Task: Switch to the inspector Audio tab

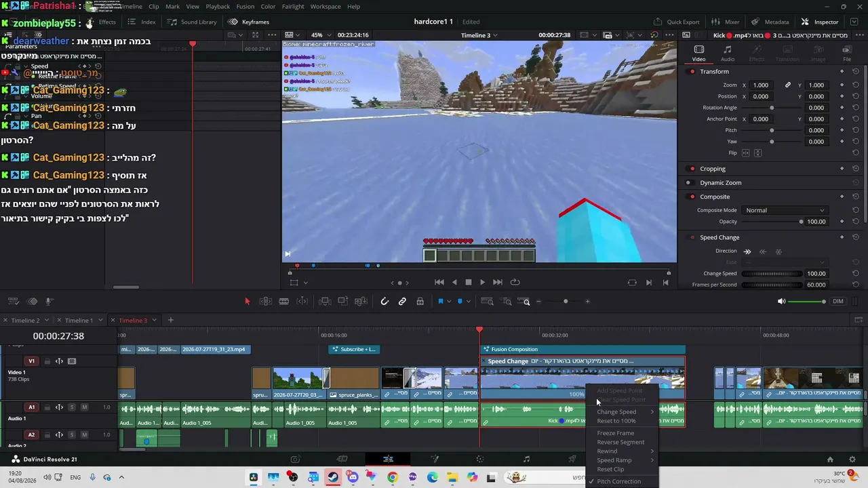Action: [728, 54]
